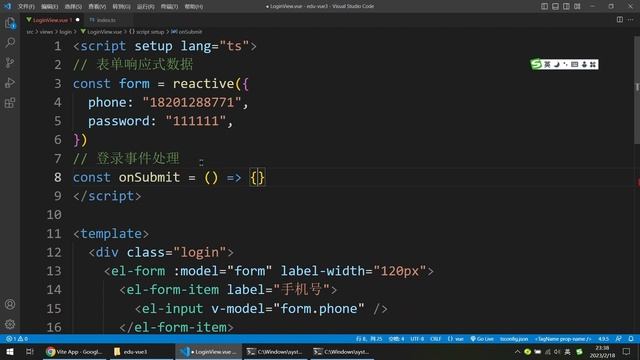Click the unsaved dot on LoginView.vue tab
This screenshot has height=360, width=640.
pyautogui.click(x=78, y=20)
